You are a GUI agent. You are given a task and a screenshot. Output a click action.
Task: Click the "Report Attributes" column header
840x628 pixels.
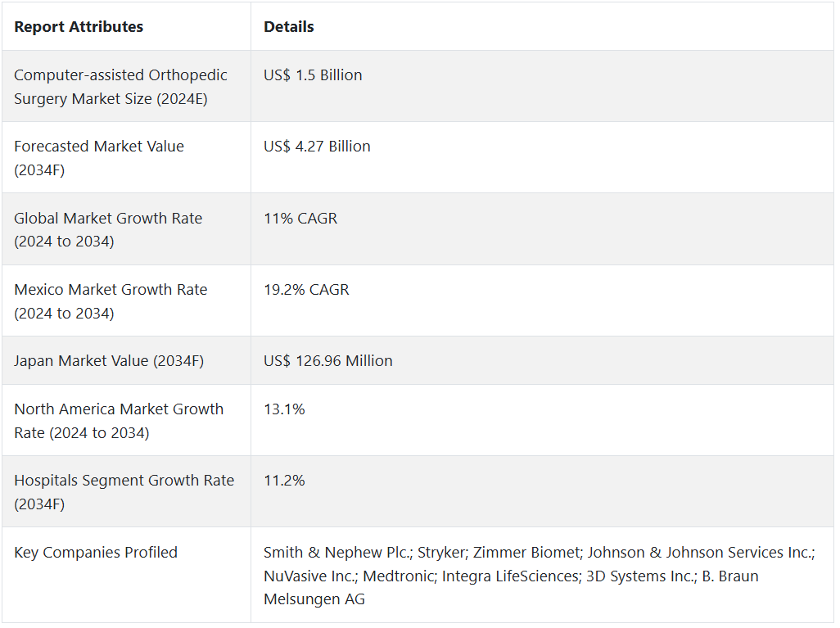tap(79, 27)
